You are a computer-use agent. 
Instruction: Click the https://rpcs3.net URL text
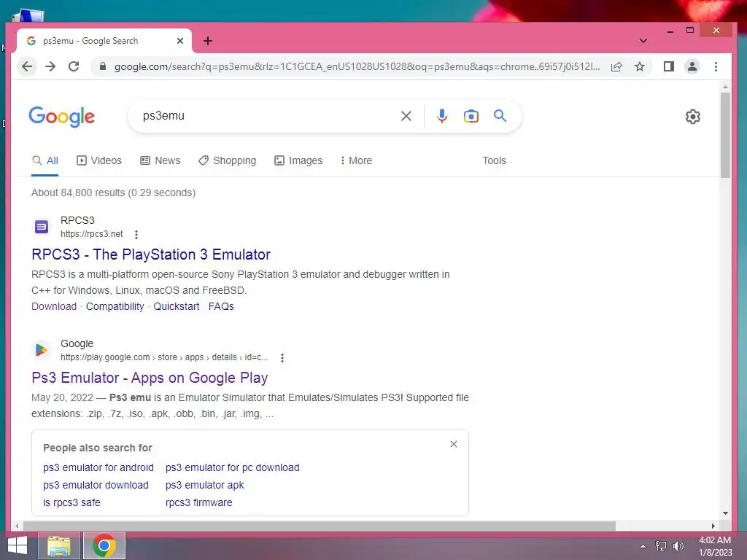[x=91, y=234]
